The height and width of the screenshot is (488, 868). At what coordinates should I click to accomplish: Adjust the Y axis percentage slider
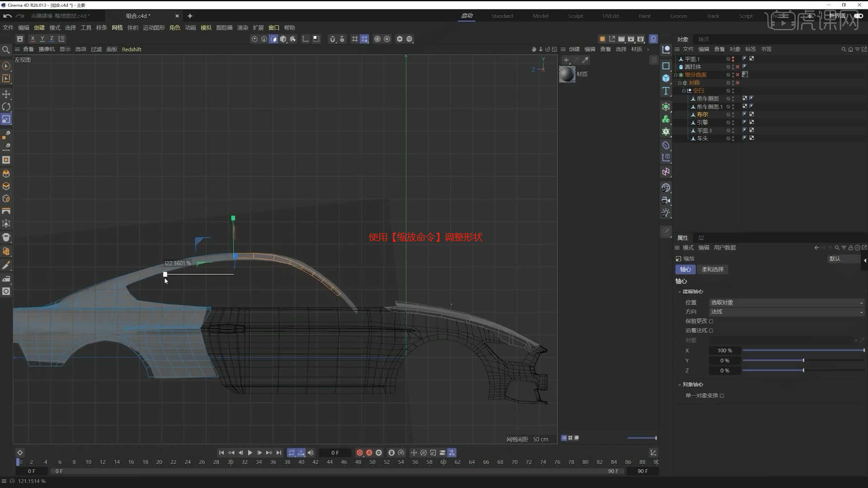[803, 361]
